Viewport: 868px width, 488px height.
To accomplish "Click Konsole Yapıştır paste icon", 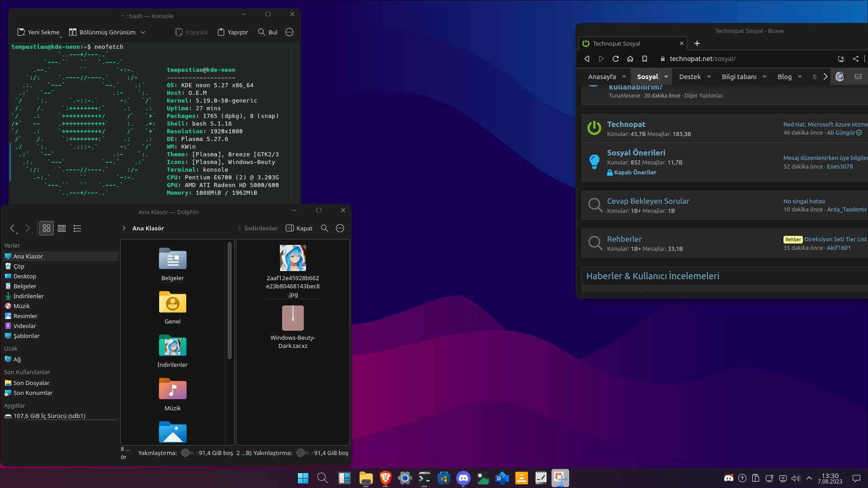I will (221, 32).
